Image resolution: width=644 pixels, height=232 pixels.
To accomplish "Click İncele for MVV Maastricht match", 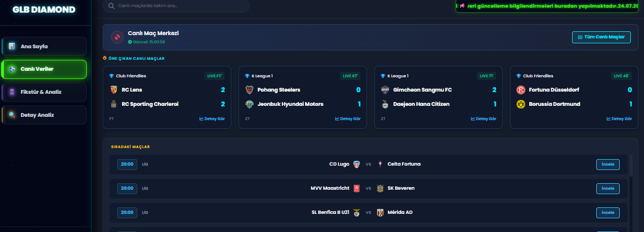I will coord(608,189).
